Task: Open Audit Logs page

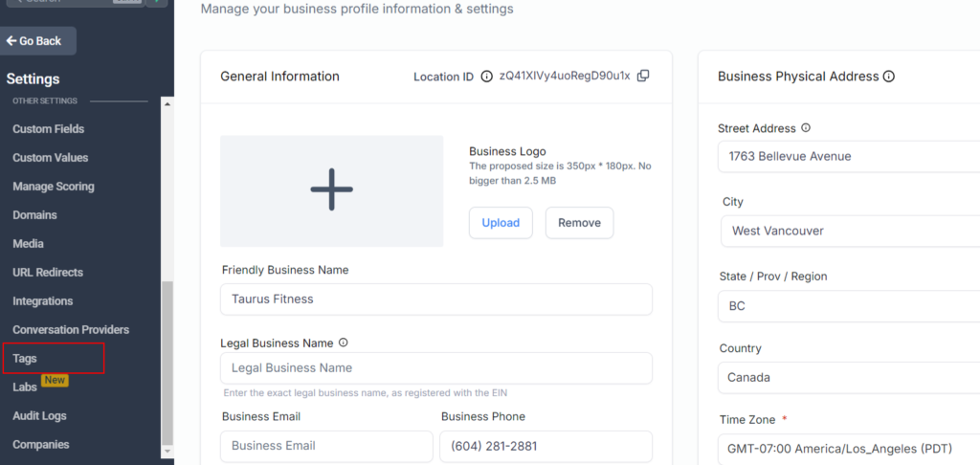Action: click(40, 416)
